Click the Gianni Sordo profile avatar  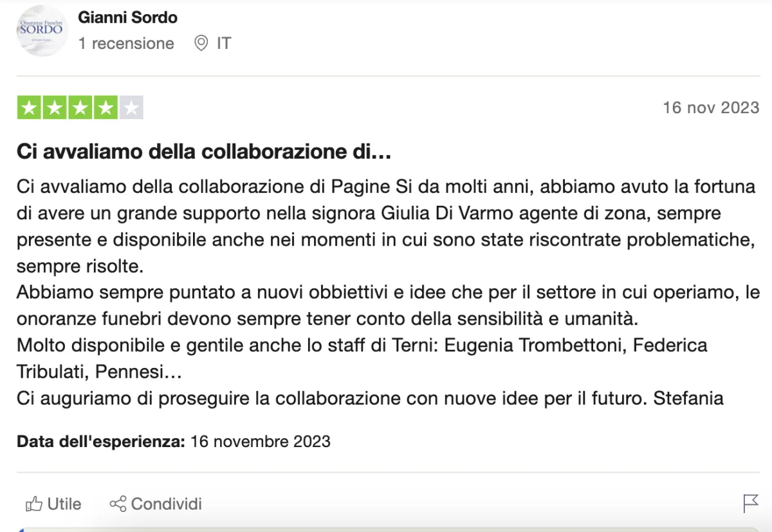tap(42, 30)
